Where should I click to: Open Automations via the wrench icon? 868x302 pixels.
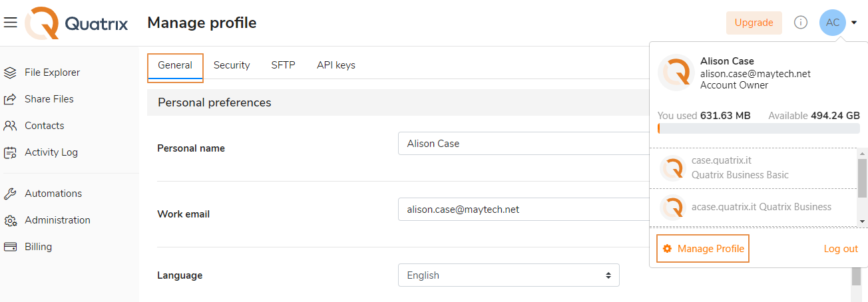pos(10,194)
